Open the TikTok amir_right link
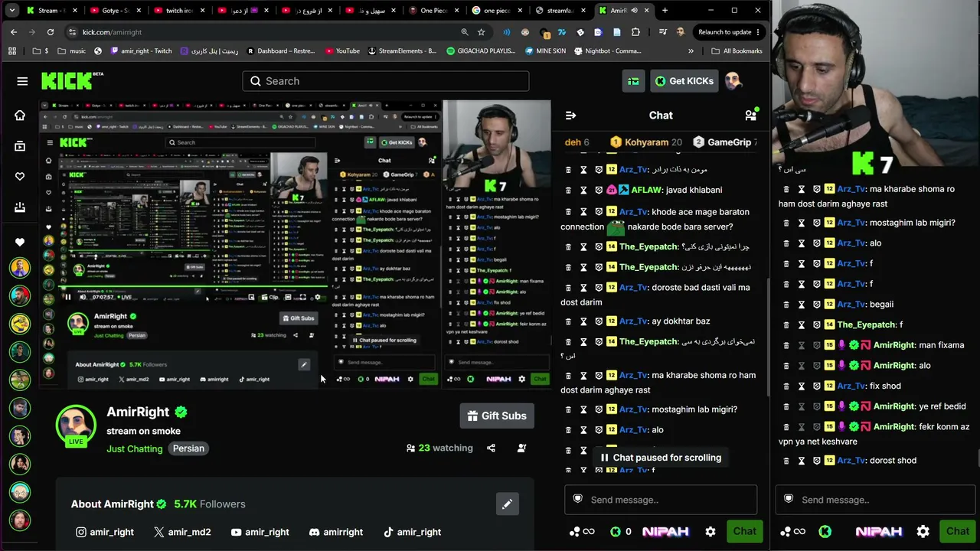This screenshot has width=980, height=551. 412,532
